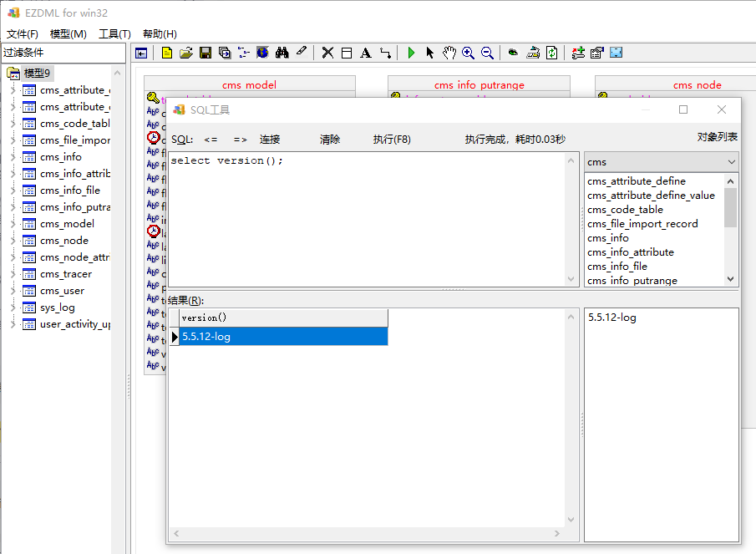The width and height of the screenshot is (756, 554).
Task: Click the zoom in magnifier icon
Action: [468, 53]
